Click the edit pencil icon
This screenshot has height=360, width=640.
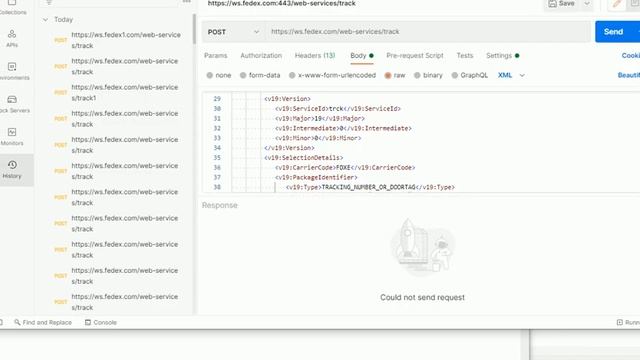[x=617, y=4]
